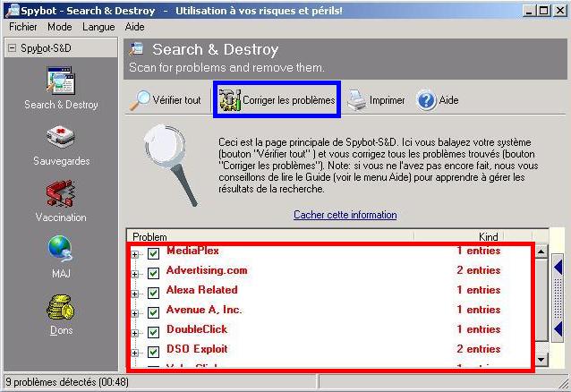
Task: Expand the Alexa Related tree entry
Action: pyautogui.click(x=136, y=293)
